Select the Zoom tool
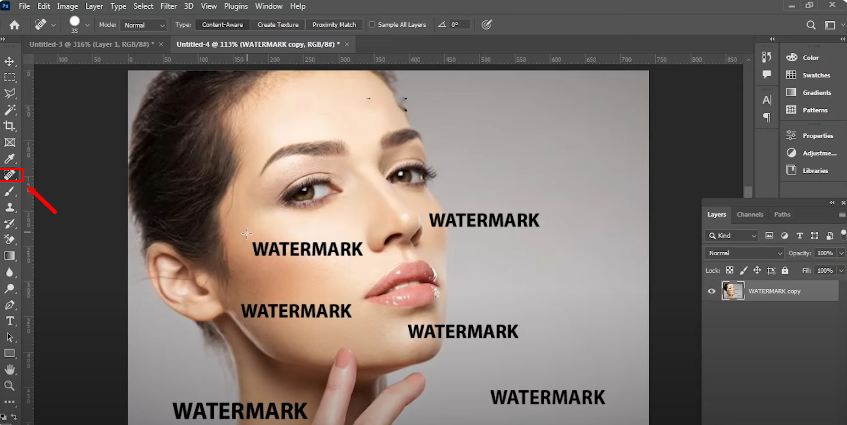 10,386
